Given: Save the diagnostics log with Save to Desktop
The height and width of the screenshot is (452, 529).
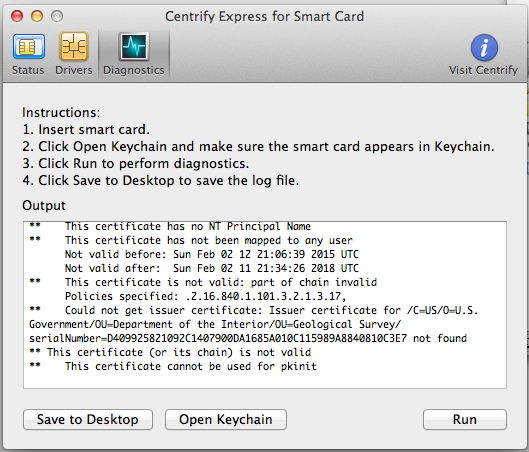Looking at the screenshot, I should pyautogui.click(x=88, y=419).
